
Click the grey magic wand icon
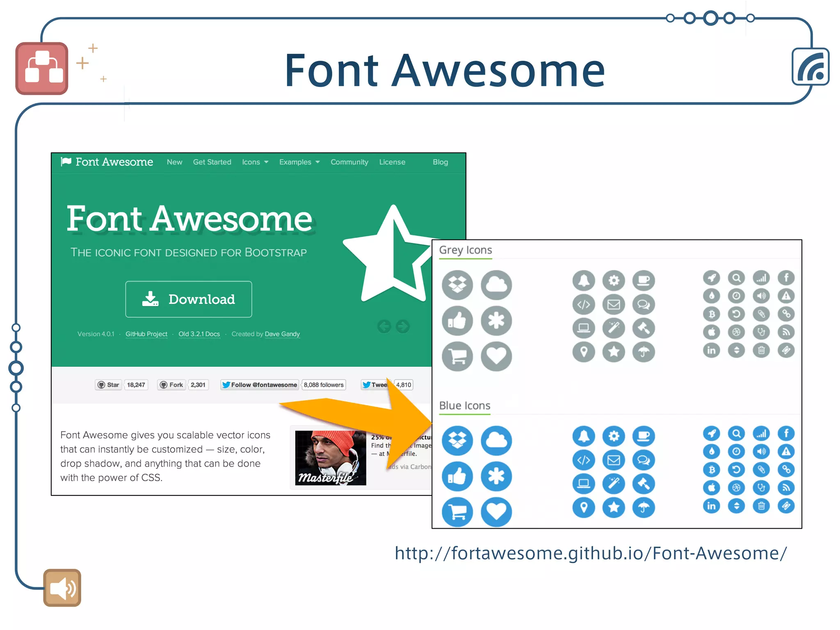pos(614,328)
